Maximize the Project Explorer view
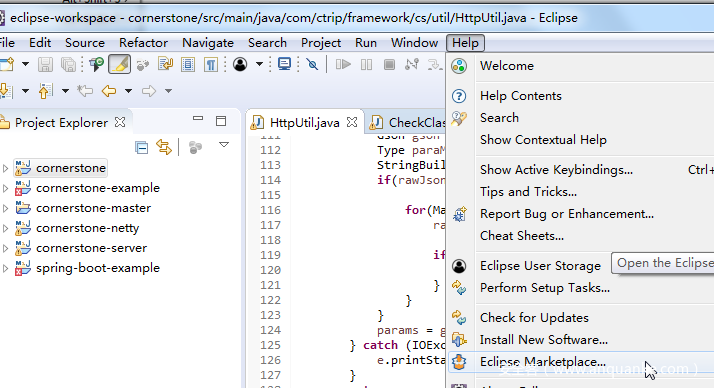This screenshot has height=388, width=714. 221,121
